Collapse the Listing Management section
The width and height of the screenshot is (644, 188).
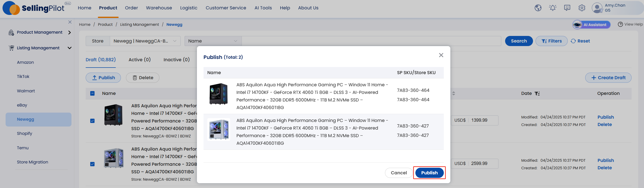pos(69,48)
